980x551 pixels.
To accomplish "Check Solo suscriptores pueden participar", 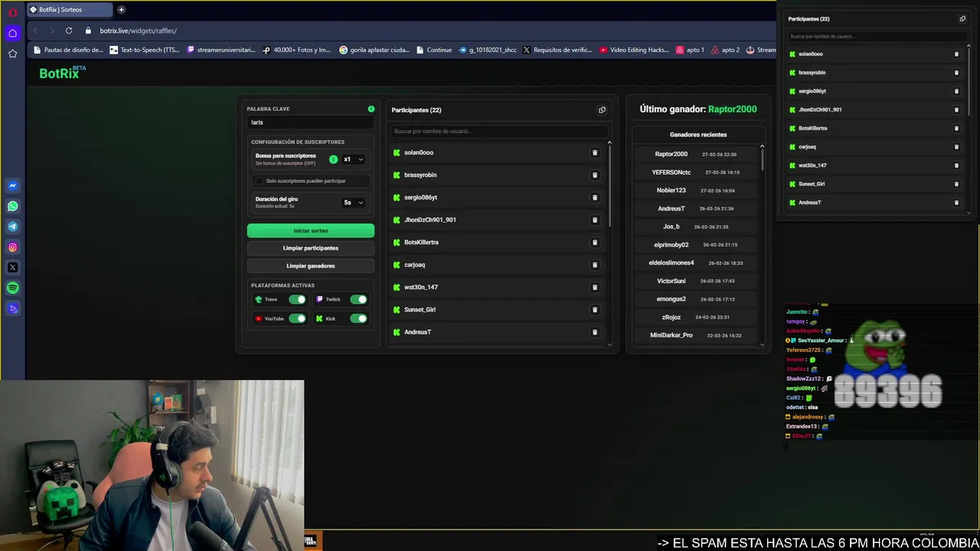I will coord(259,181).
